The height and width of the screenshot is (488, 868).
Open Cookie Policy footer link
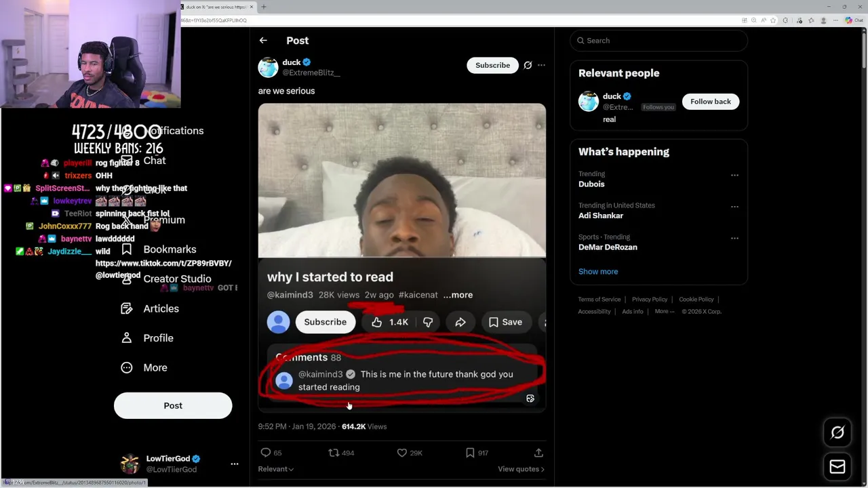click(696, 300)
